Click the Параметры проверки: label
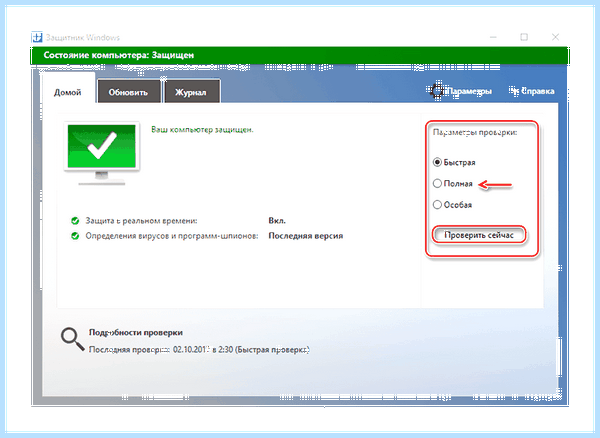 [x=475, y=132]
